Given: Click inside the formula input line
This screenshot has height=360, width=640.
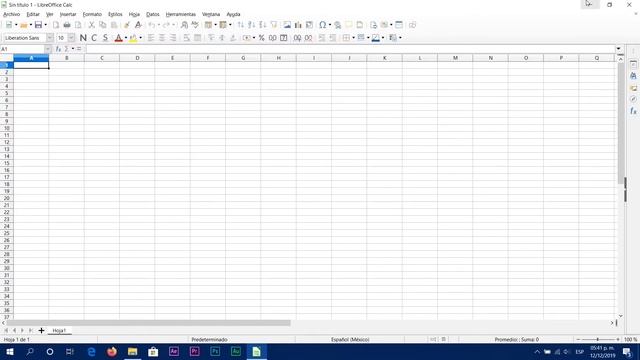Looking at the screenshot, I should tap(350, 49).
